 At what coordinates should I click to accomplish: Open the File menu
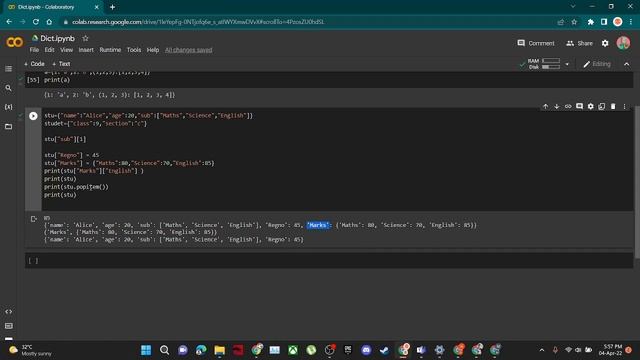coord(34,50)
